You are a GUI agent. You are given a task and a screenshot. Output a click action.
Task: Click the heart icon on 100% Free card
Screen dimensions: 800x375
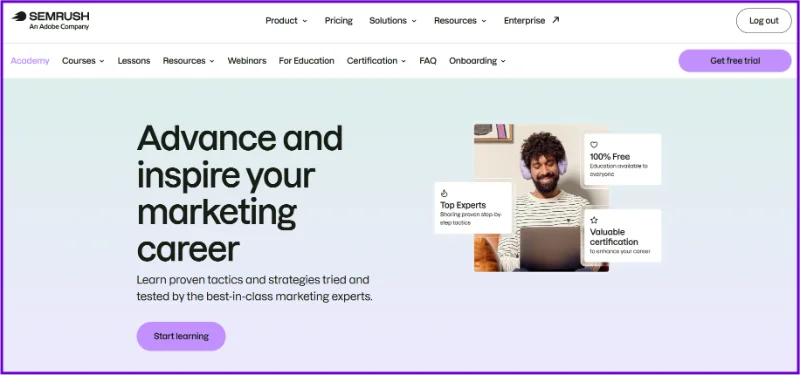(594, 145)
